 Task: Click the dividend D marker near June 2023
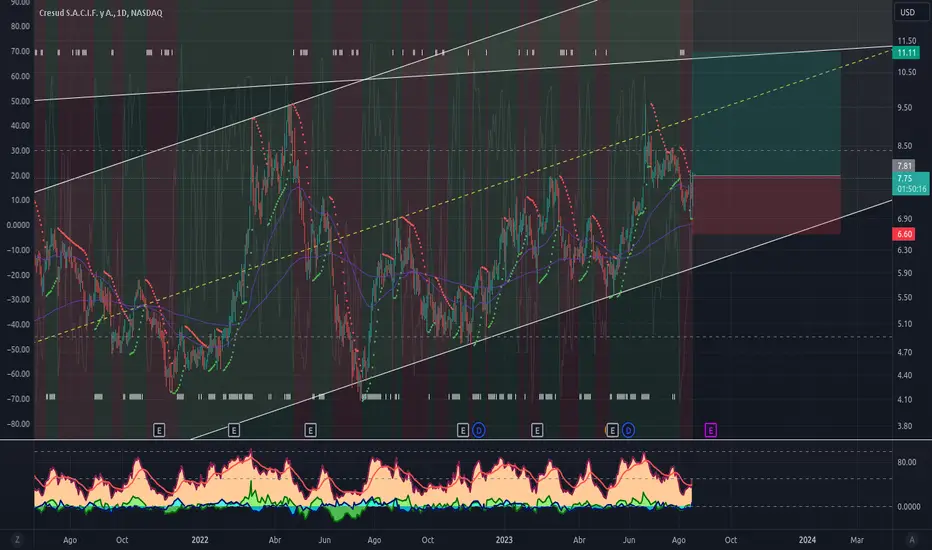click(628, 430)
